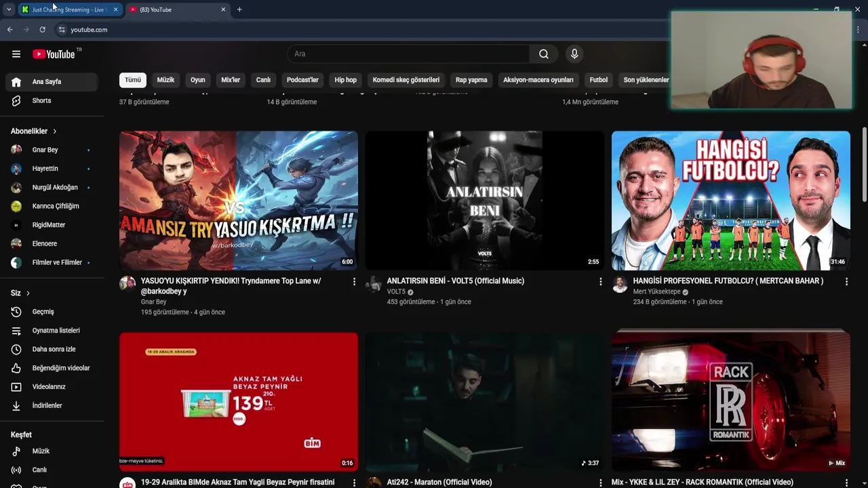Screen dimensions: 868x488
Task: Select the Canlı filter chip
Action: pos(263,80)
